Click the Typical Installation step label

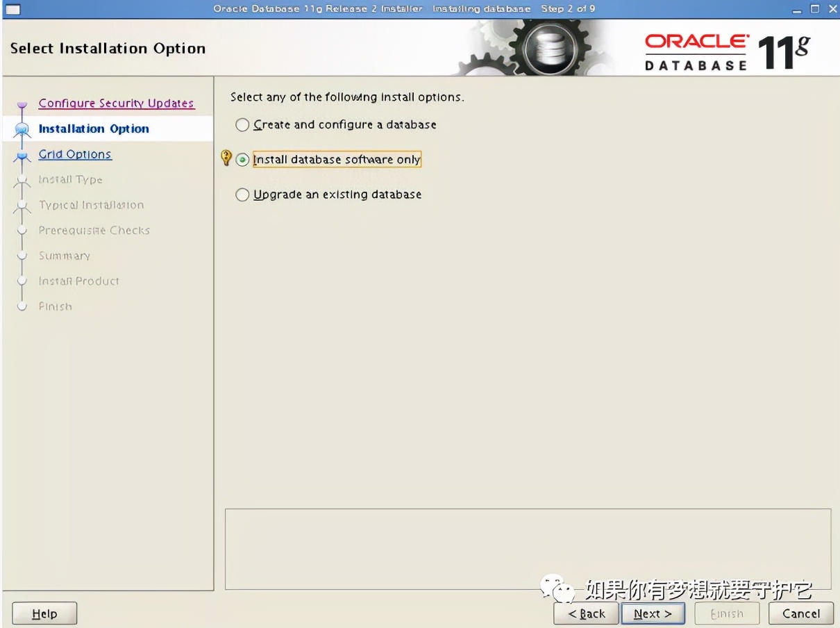pos(91,205)
